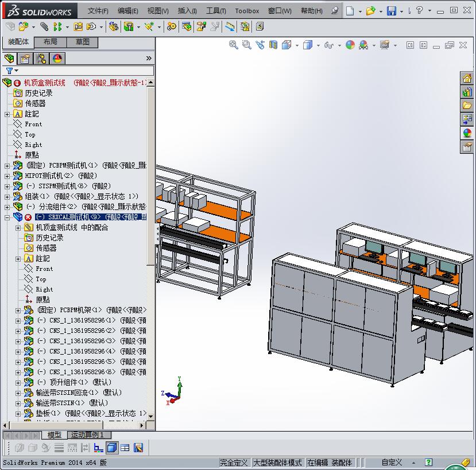Viewport: 476px width, 470px height.
Task: Expand the HIPOT测试机<2> tree node
Action: pyautogui.click(x=7, y=176)
